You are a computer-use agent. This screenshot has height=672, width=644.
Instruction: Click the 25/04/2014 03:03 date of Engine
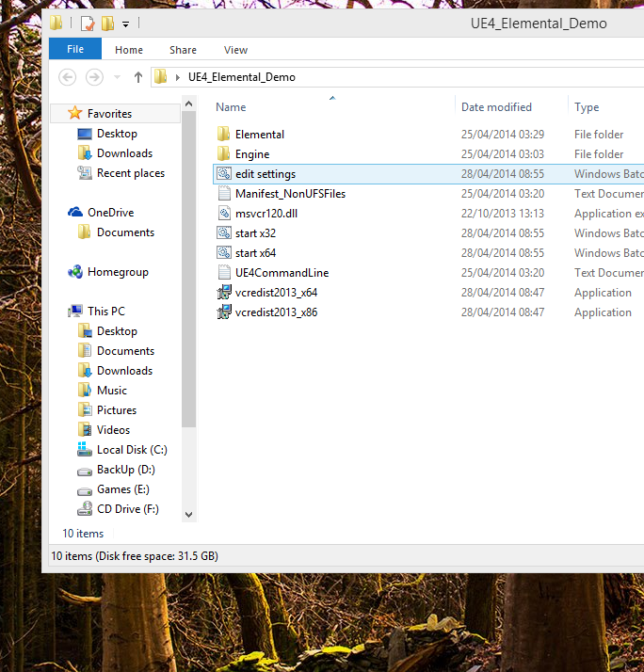coord(503,154)
